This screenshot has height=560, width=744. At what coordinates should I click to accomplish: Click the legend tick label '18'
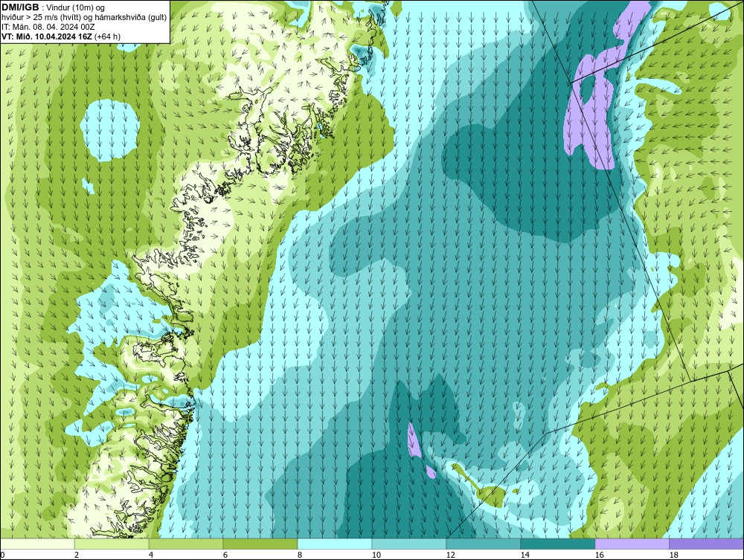673,555
